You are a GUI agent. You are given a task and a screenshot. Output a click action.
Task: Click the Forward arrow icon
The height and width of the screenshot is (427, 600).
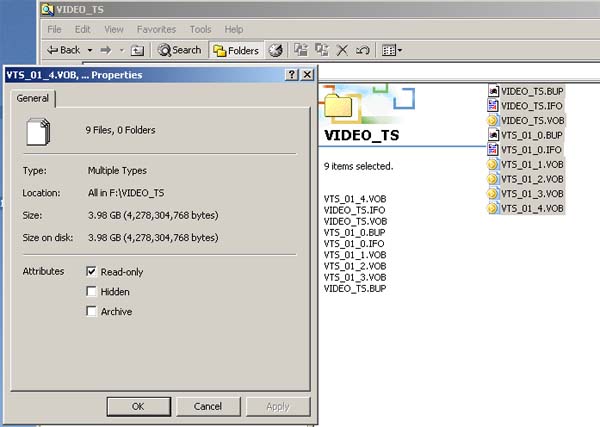(x=106, y=50)
